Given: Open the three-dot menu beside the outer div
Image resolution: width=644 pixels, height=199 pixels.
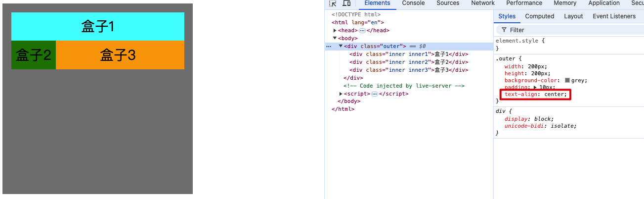Looking at the screenshot, I should pos(329,47).
